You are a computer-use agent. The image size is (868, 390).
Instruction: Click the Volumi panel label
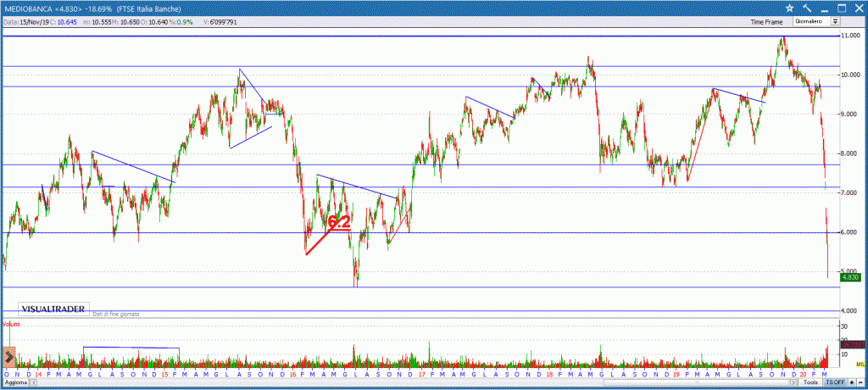[11, 323]
